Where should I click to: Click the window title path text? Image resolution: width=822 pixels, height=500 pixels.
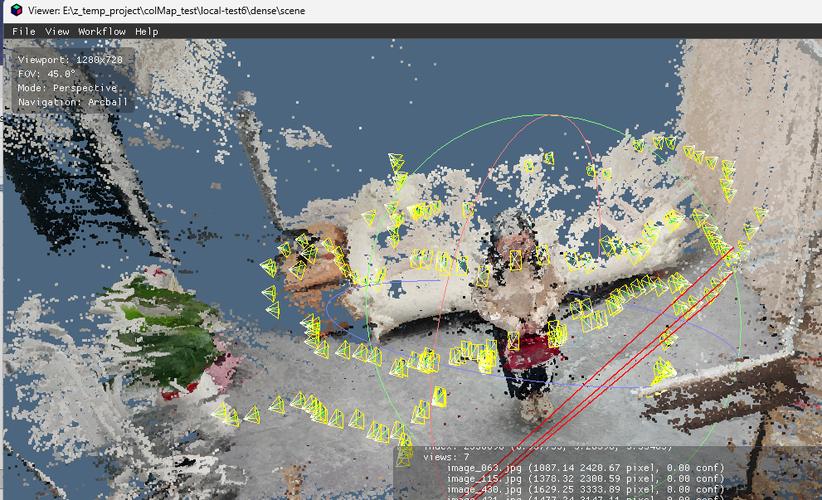[x=167, y=10]
